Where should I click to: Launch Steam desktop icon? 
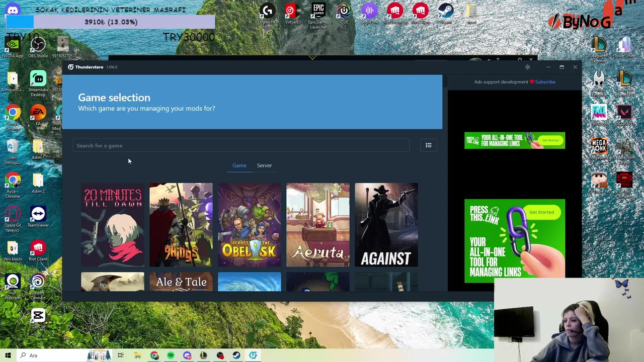pyautogui.click(x=446, y=14)
